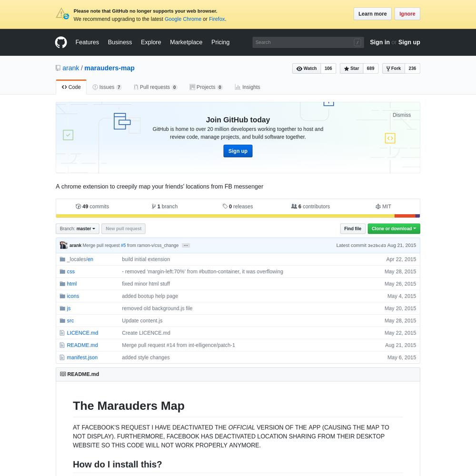Viewport: 476px width, 476px height.
Task: Click the LICENCE.md file icon
Action: tap(62, 333)
